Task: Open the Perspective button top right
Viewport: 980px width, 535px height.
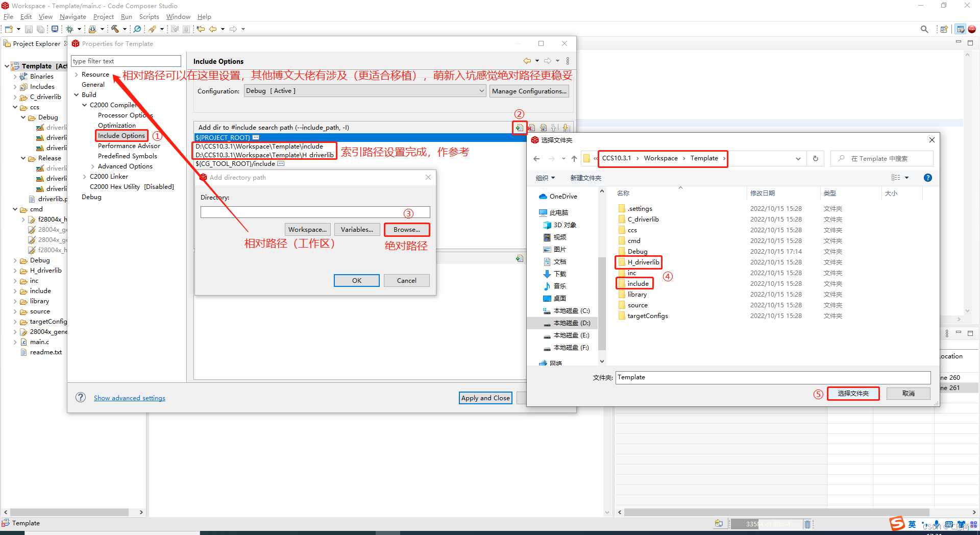Action: [x=944, y=29]
